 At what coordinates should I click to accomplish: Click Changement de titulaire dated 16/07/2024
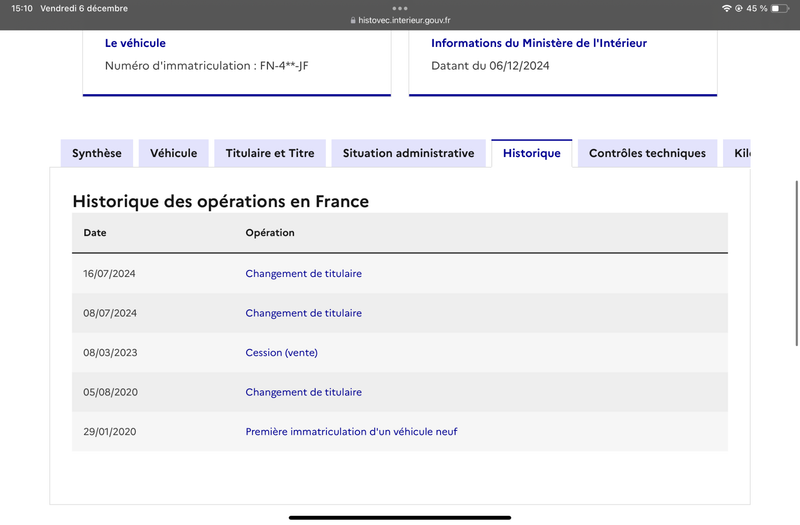(x=304, y=273)
